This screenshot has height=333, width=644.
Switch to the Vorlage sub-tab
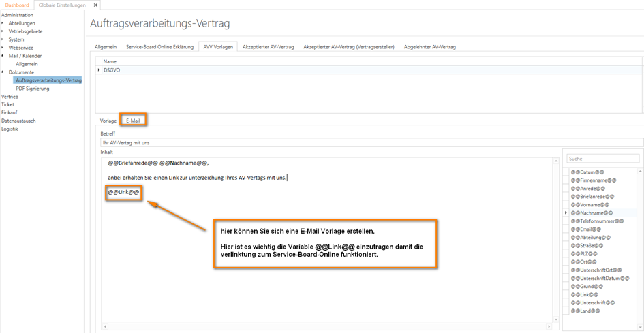108,121
